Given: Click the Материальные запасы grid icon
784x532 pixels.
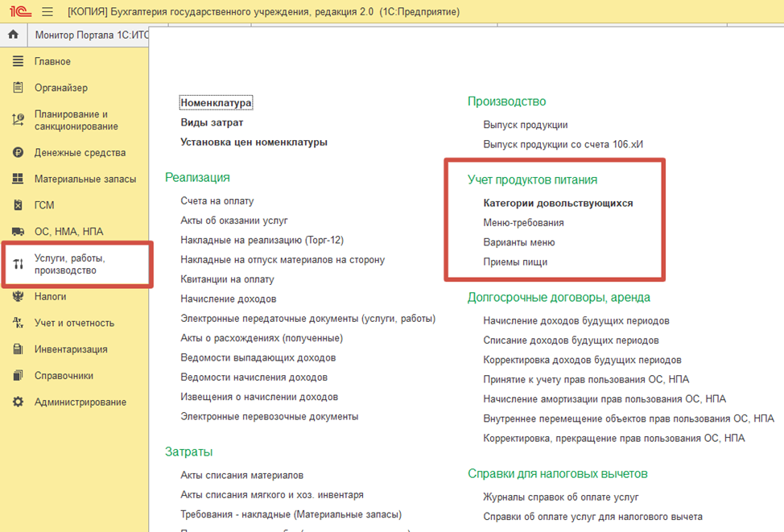Looking at the screenshot, I should [18, 179].
